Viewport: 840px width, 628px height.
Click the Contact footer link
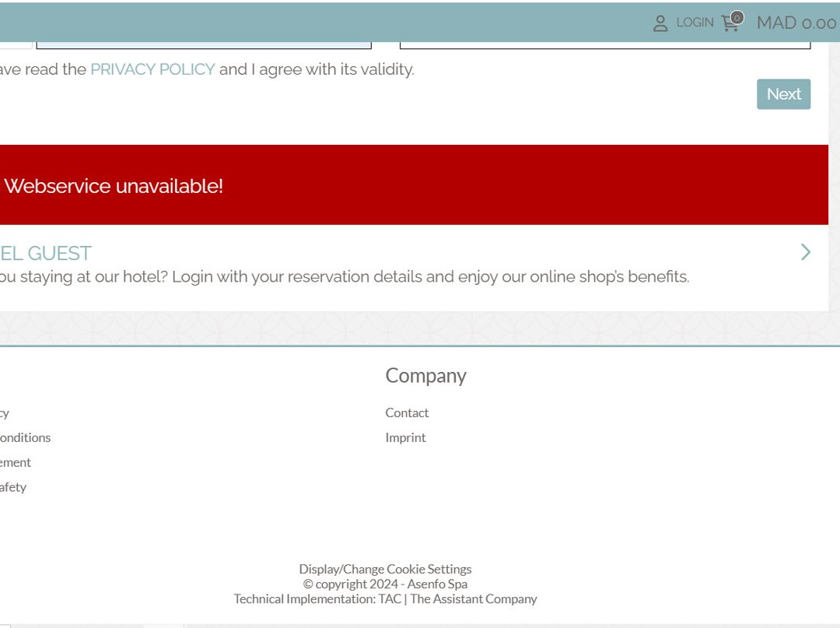[407, 412]
